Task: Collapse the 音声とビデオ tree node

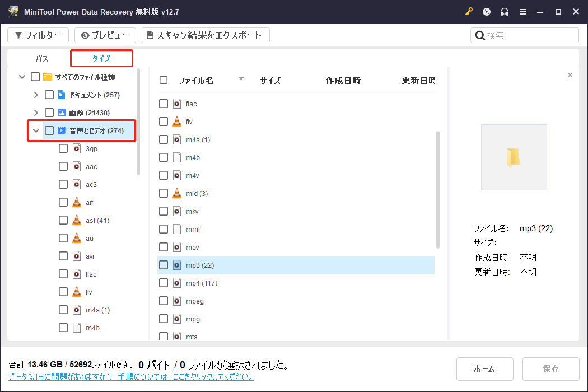Action: [36, 130]
